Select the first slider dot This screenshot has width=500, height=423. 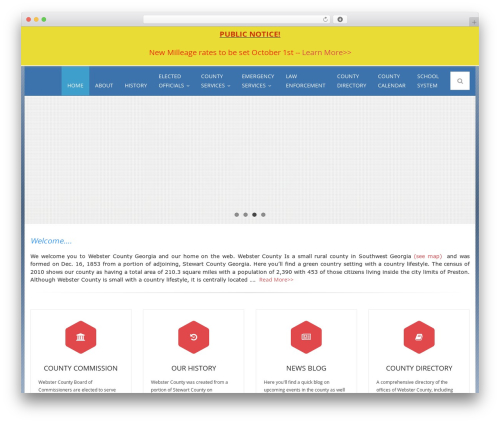pyautogui.click(x=237, y=215)
